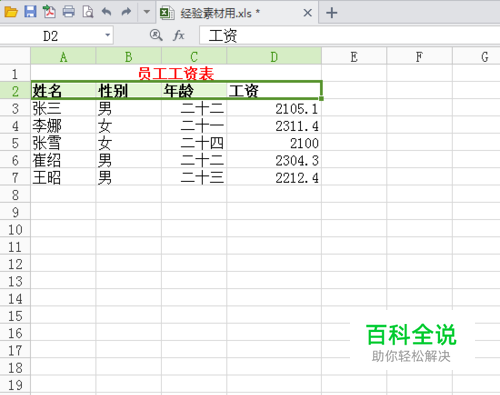Screen dimensions: 500x395
Task: Select row 1 header
Action: pyautogui.click(x=15, y=74)
